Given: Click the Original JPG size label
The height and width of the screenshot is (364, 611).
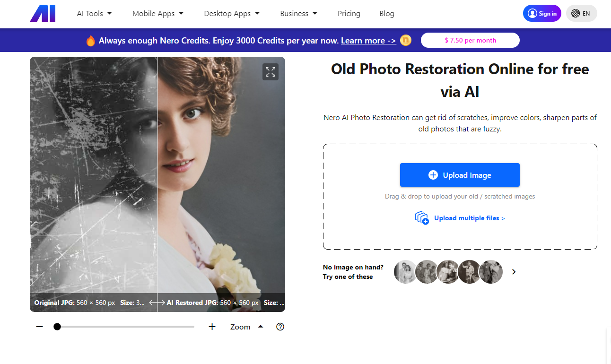Looking at the screenshot, I should (90, 303).
